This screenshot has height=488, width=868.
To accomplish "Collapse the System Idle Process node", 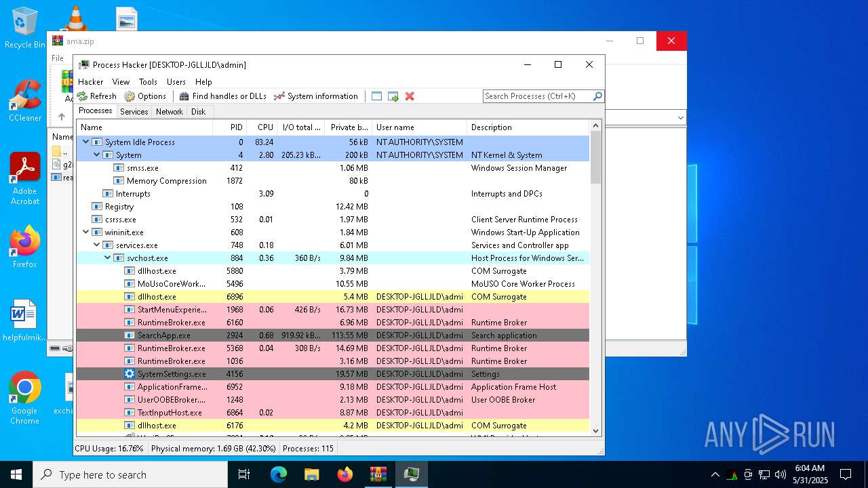I will click(x=86, y=142).
